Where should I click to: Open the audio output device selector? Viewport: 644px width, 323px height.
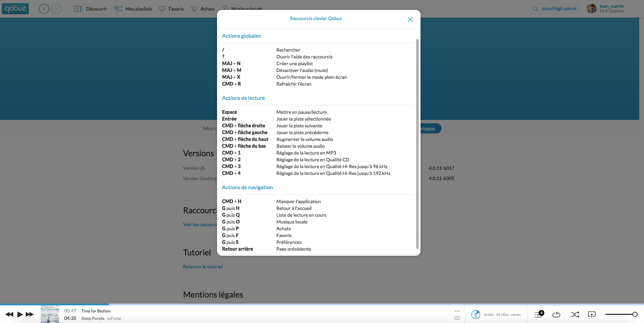point(592,315)
